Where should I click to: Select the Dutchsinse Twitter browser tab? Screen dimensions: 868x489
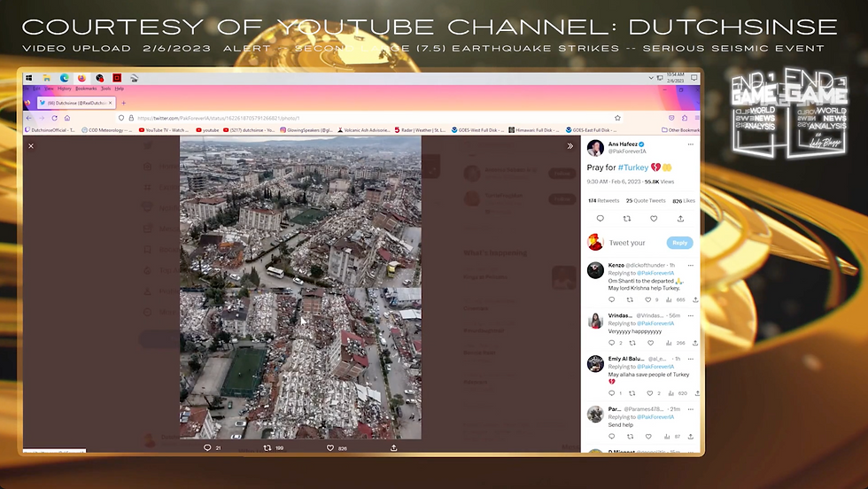pos(76,103)
